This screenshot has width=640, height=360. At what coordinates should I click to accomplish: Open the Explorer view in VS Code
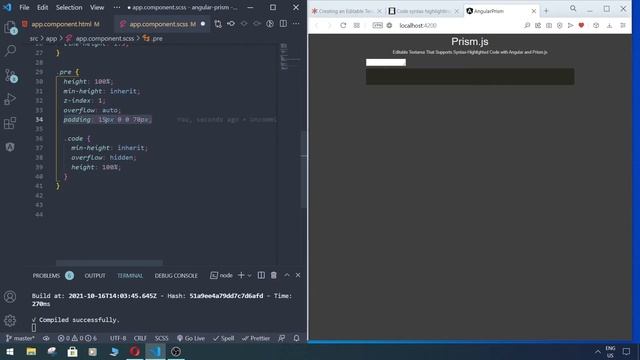pos(10,28)
